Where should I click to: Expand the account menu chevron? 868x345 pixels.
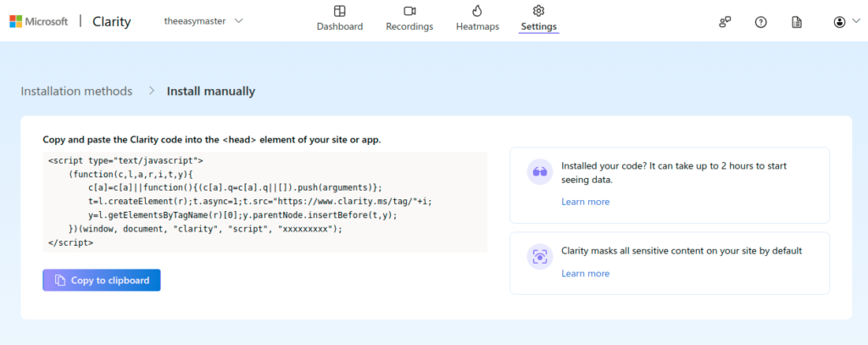pos(855,21)
